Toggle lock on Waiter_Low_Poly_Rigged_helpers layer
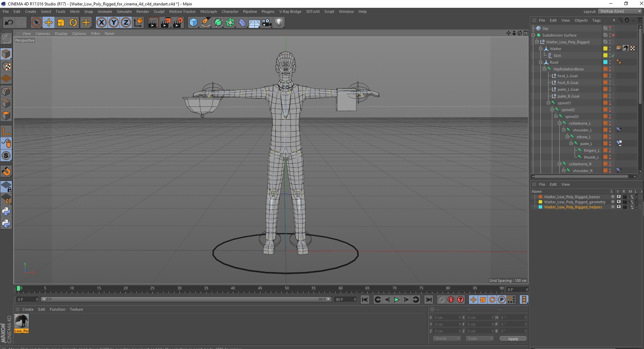644x349 pixels. [637, 207]
